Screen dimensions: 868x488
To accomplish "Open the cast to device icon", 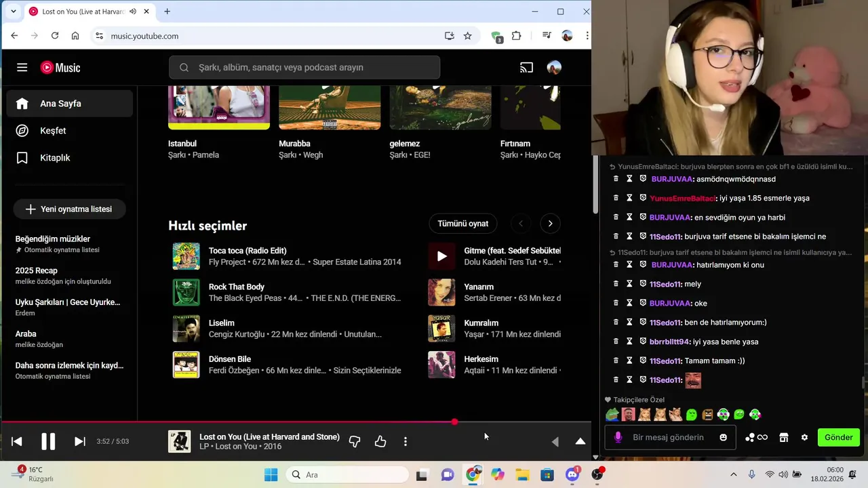I will click(526, 67).
